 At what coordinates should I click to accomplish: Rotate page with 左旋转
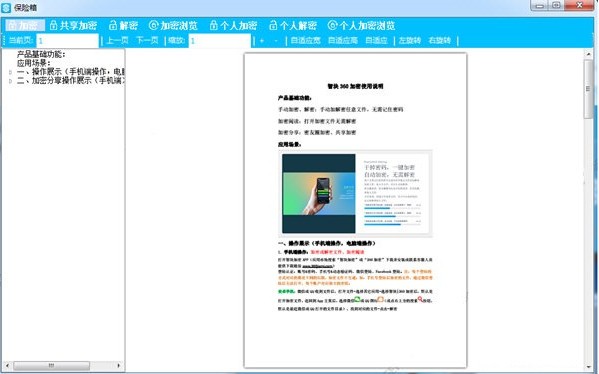pos(410,40)
